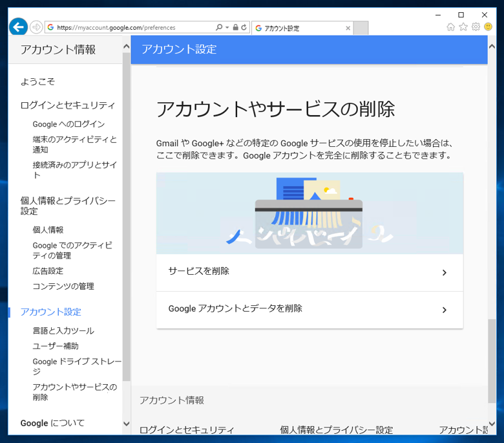504x443 pixels.
Task: Close the アカウント設定 tab
Action: point(348,28)
